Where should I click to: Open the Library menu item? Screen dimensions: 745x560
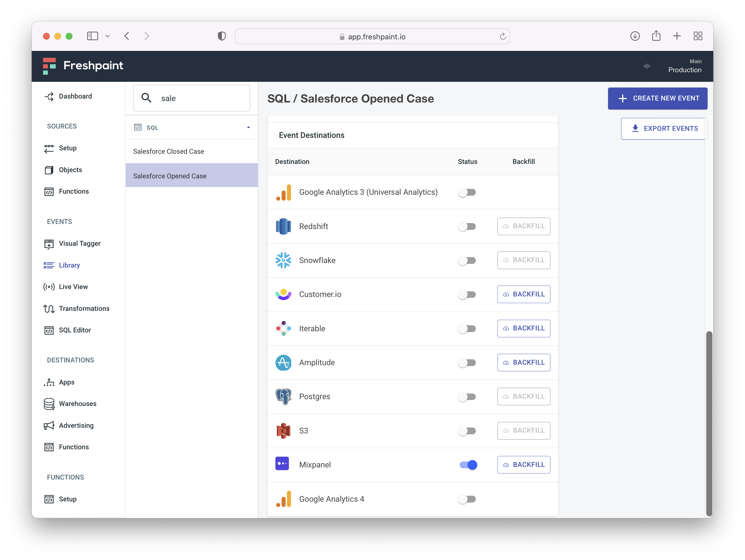(69, 265)
